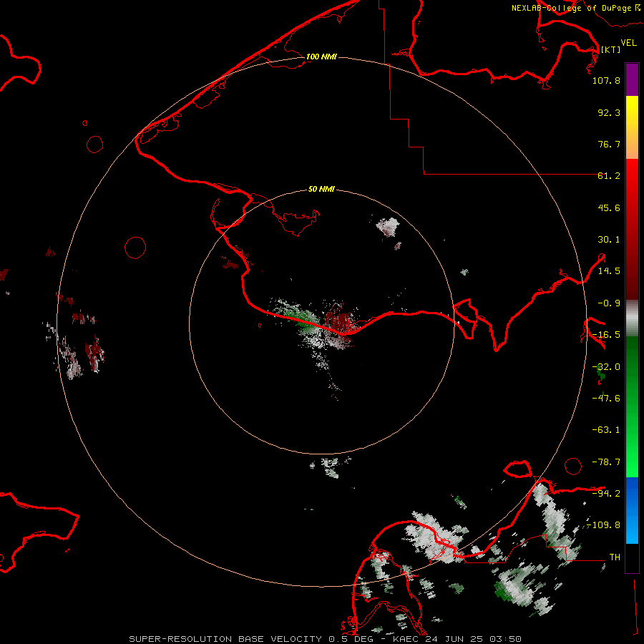The width and height of the screenshot is (644, 644).
Task: Click the 61.2 legend value
Action: pos(609,176)
